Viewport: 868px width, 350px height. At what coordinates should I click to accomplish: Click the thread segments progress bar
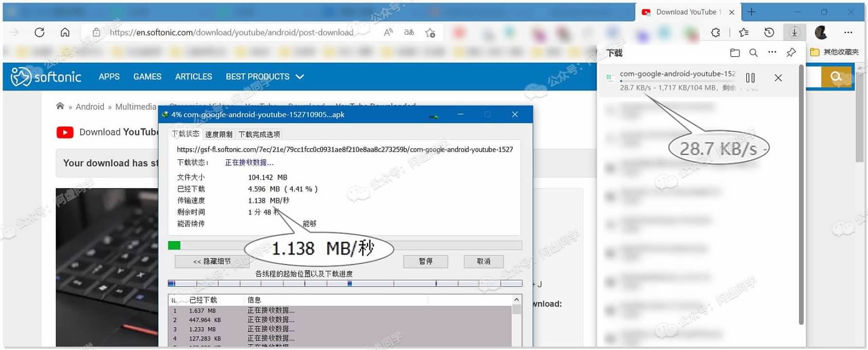pos(345,283)
